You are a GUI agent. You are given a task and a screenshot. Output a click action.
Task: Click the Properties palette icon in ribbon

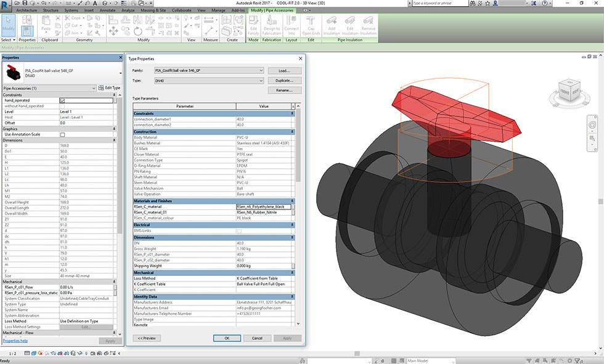(x=27, y=31)
